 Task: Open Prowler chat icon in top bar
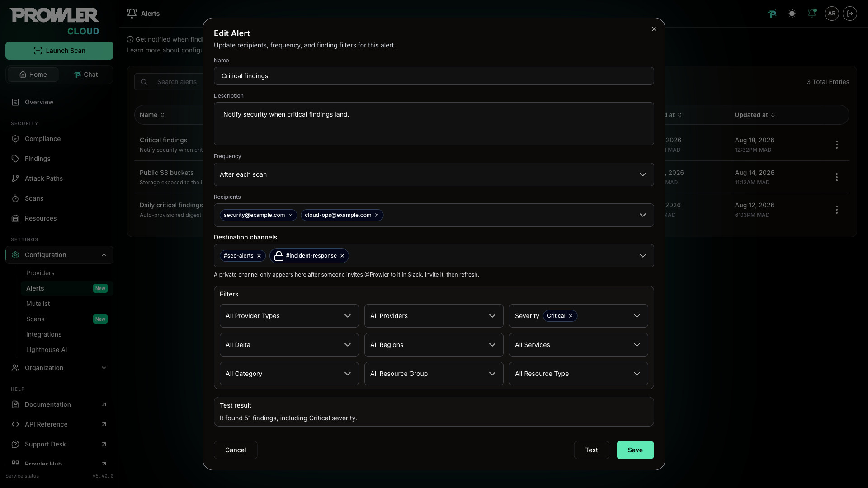[772, 14]
